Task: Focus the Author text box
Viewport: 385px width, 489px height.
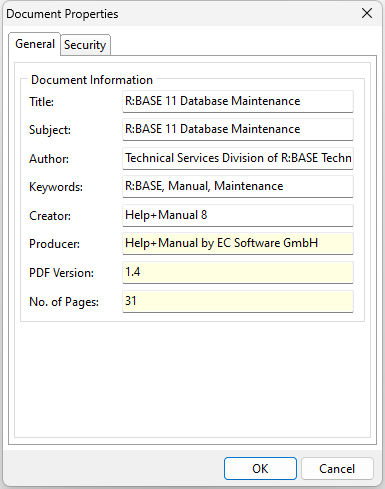Action: click(x=238, y=158)
